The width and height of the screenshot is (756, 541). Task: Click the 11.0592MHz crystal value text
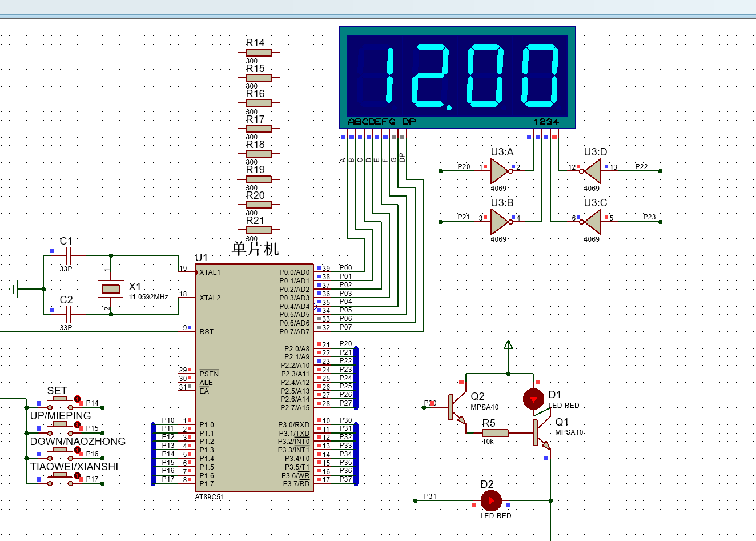(x=148, y=297)
